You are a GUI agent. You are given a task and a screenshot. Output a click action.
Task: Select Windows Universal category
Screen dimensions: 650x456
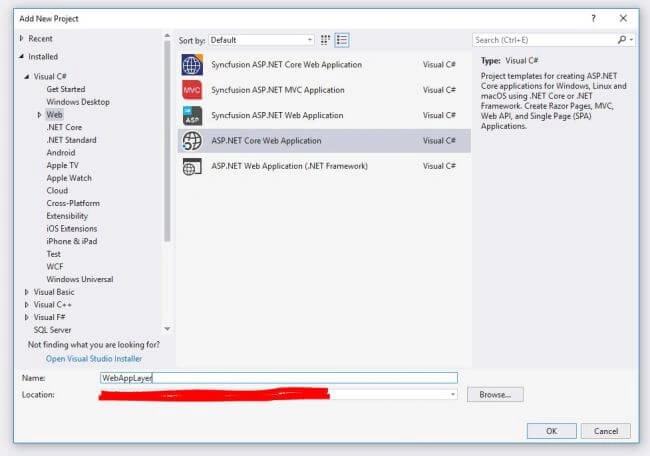point(80,279)
